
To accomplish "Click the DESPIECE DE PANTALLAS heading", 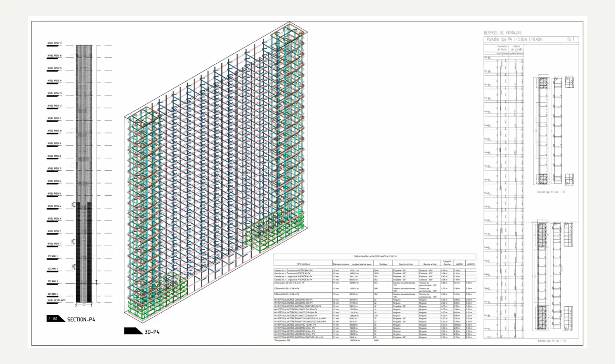I will [x=503, y=33].
